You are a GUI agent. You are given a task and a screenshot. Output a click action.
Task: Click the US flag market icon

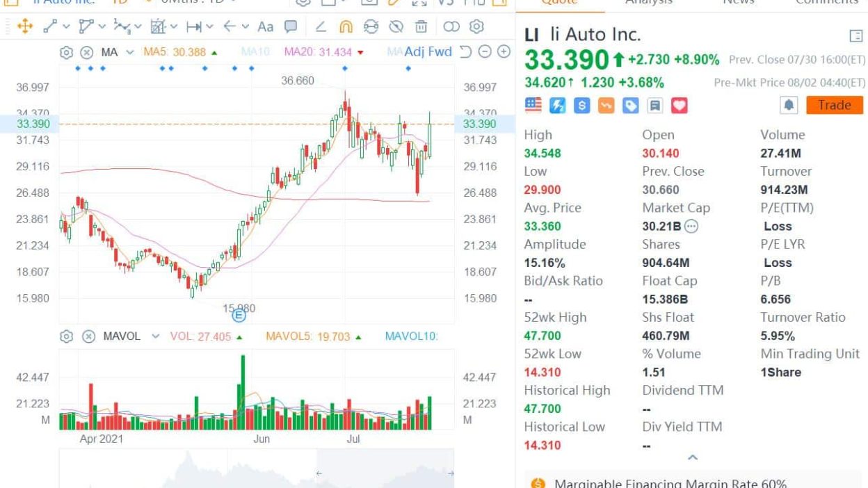tap(533, 105)
